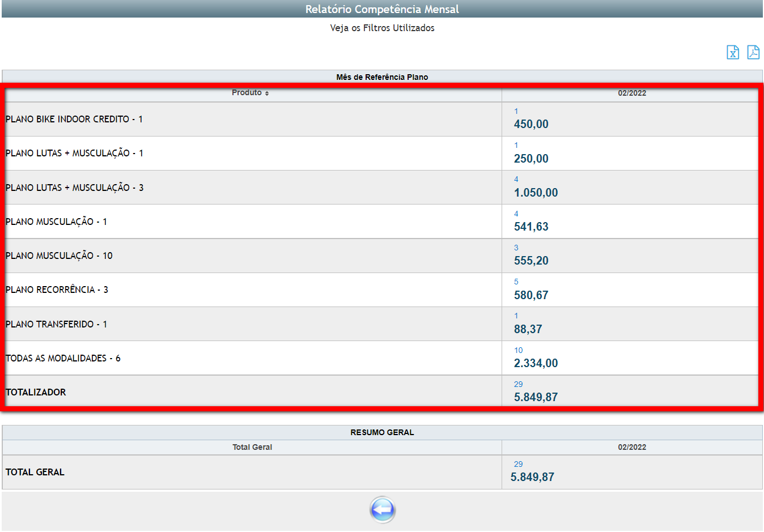Click the Plano Recorrência - 3 row label
This screenshot has width=764, height=532.
tap(57, 290)
